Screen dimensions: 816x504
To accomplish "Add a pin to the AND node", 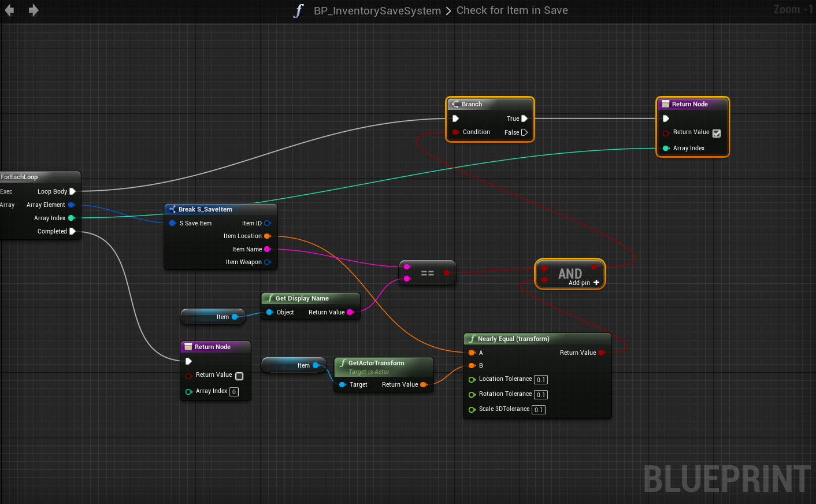I will pos(596,283).
